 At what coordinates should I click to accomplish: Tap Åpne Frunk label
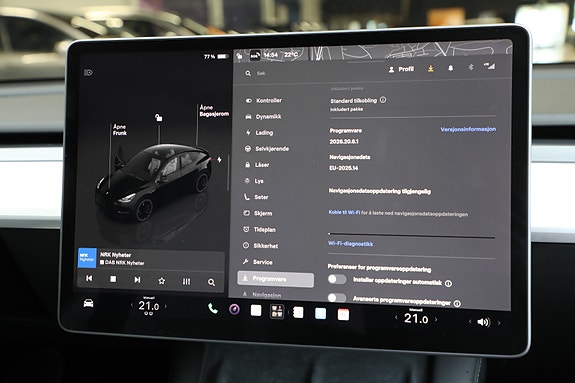[120, 130]
